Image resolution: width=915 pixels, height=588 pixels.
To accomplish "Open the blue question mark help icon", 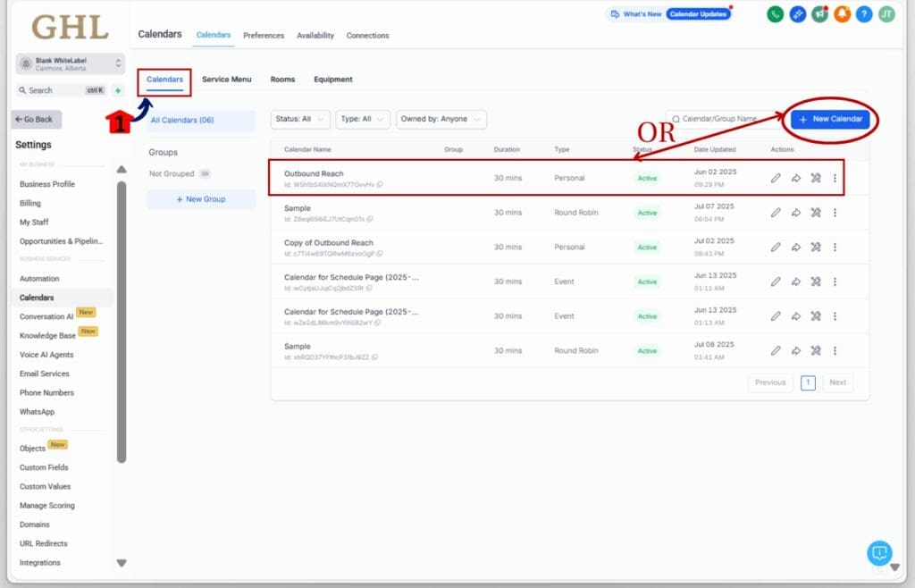I will click(864, 14).
